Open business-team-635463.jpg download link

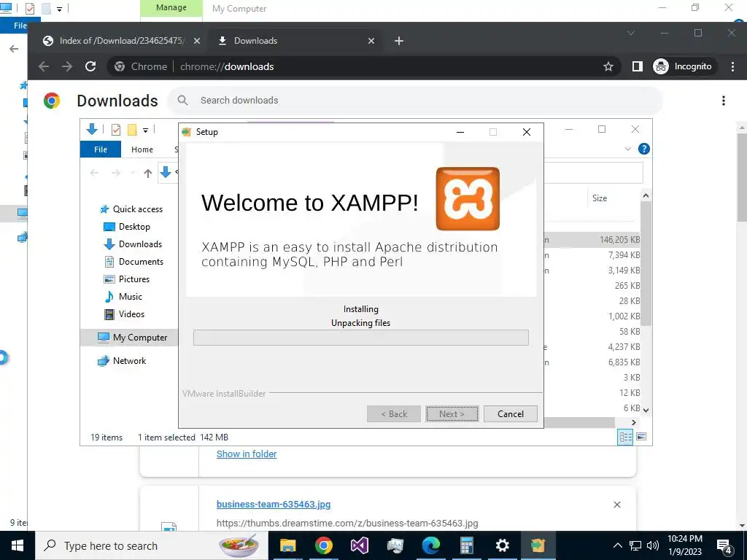(x=274, y=505)
